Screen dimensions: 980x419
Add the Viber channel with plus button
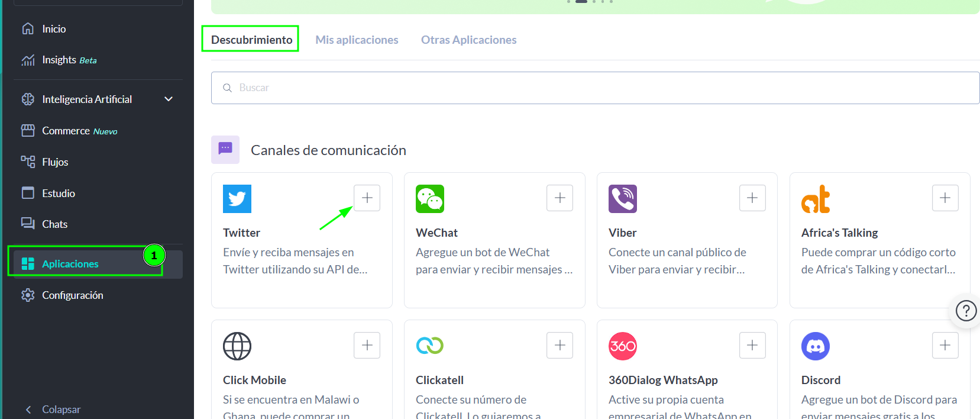coord(752,198)
